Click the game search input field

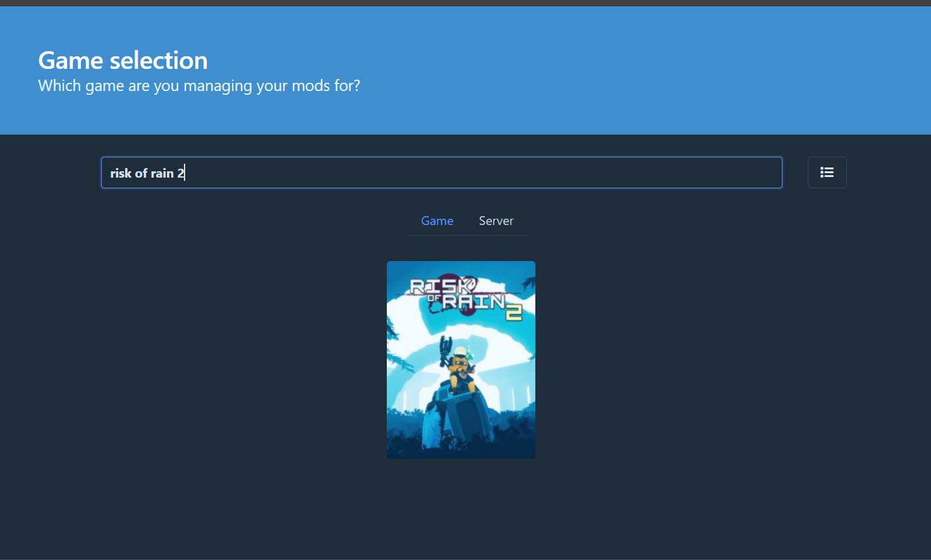(442, 173)
